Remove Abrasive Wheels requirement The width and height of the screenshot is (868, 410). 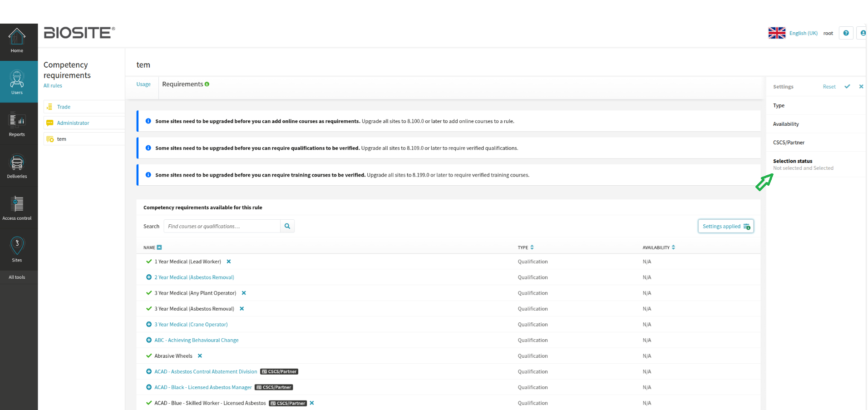(x=200, y=356)
